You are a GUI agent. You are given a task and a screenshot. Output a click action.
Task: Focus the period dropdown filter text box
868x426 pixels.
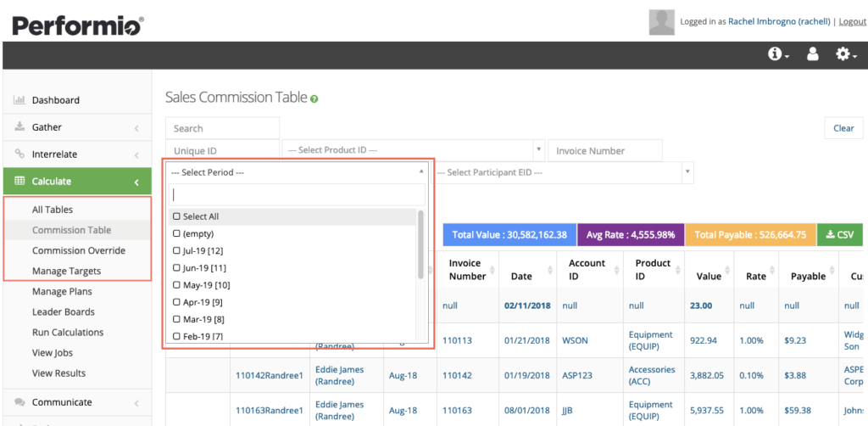298,195
